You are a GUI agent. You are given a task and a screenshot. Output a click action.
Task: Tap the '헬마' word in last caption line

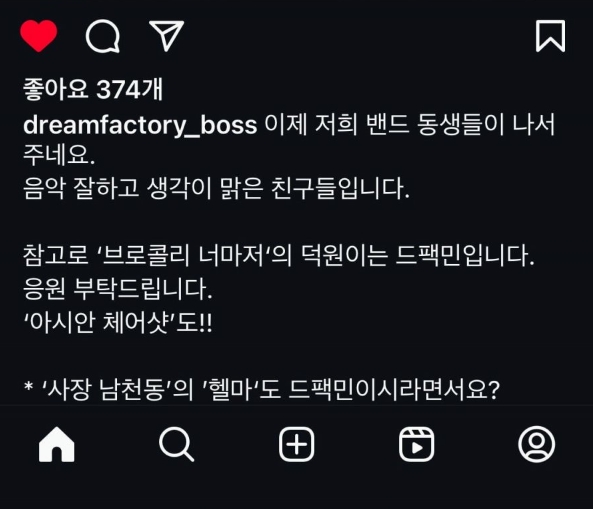pyautogui.click(x=230, y=390)
